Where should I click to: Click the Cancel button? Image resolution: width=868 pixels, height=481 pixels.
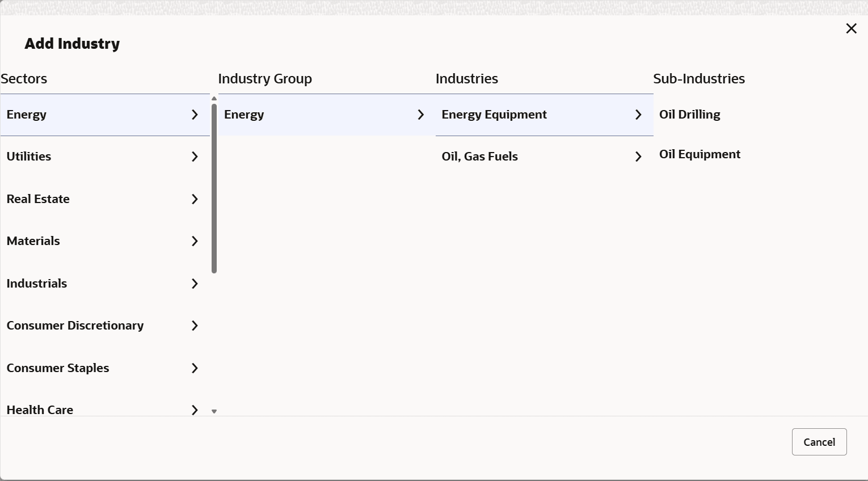coord(819,442)
